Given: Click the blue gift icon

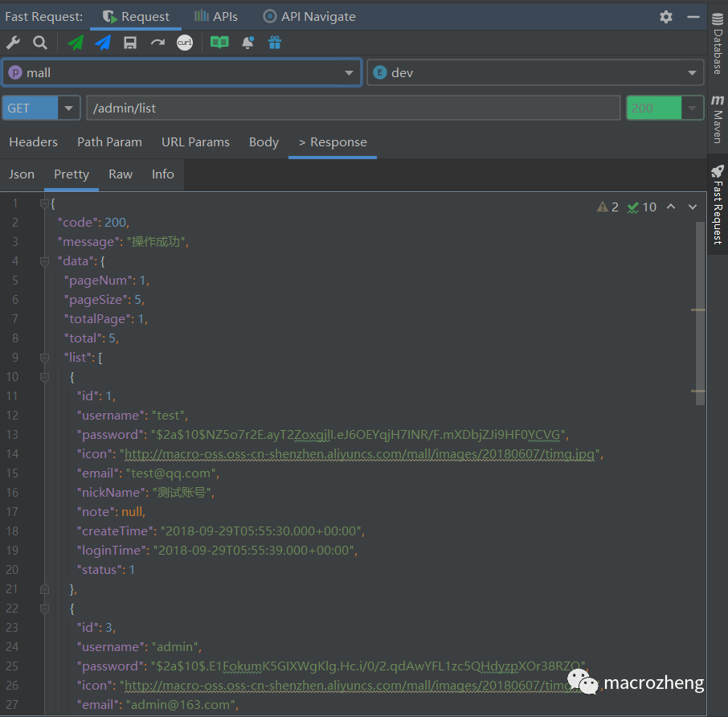Looking at the screenshot, I should click(275, 43).
